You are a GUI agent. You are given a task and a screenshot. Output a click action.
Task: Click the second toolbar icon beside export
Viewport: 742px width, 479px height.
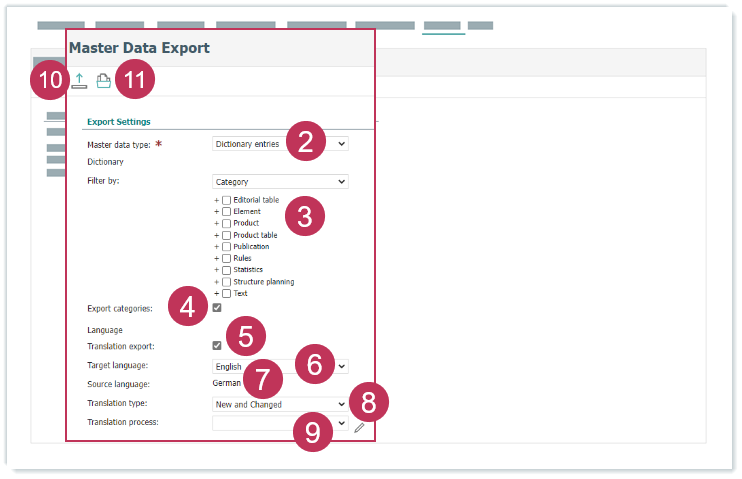point(103,81)
